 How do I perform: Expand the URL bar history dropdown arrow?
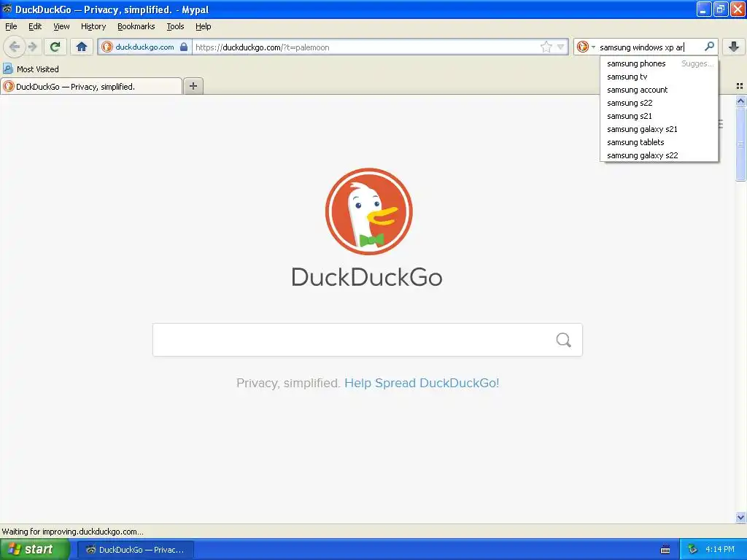(561, 47)
